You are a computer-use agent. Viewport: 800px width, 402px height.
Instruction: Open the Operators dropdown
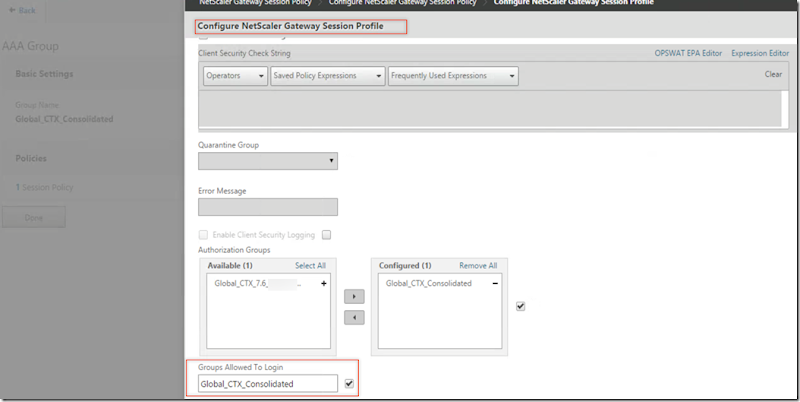click(x=235, y=76)
